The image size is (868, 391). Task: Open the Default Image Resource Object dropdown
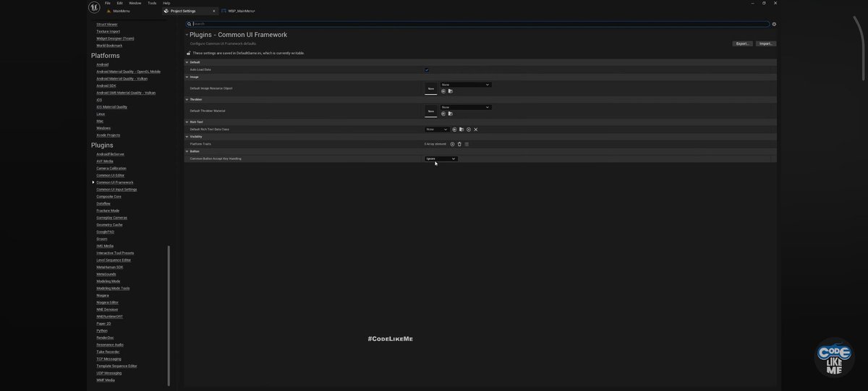[466, 85]
